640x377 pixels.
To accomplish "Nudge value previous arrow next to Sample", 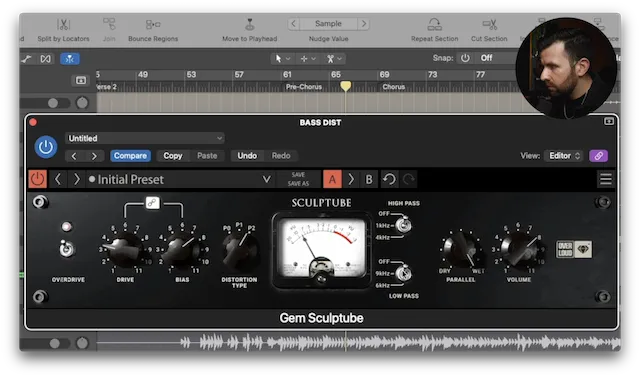I will pos(293,24).
